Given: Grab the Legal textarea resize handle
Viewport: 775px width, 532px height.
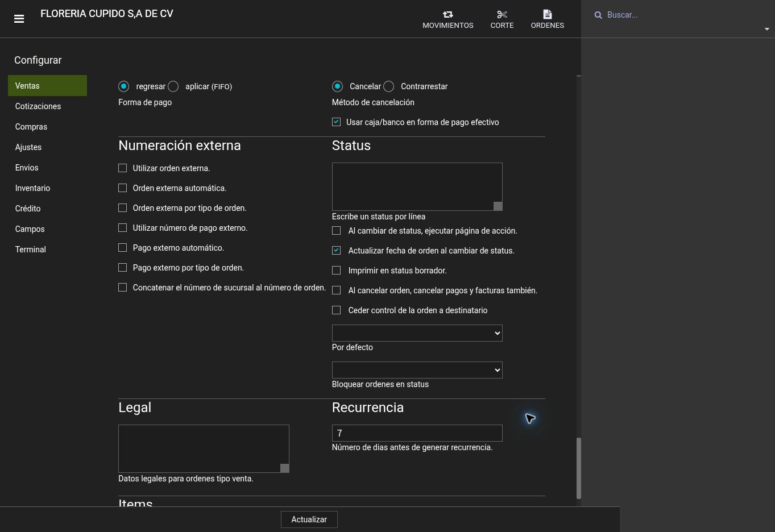Looking at the screenshot, I should [x=284, y=468].
